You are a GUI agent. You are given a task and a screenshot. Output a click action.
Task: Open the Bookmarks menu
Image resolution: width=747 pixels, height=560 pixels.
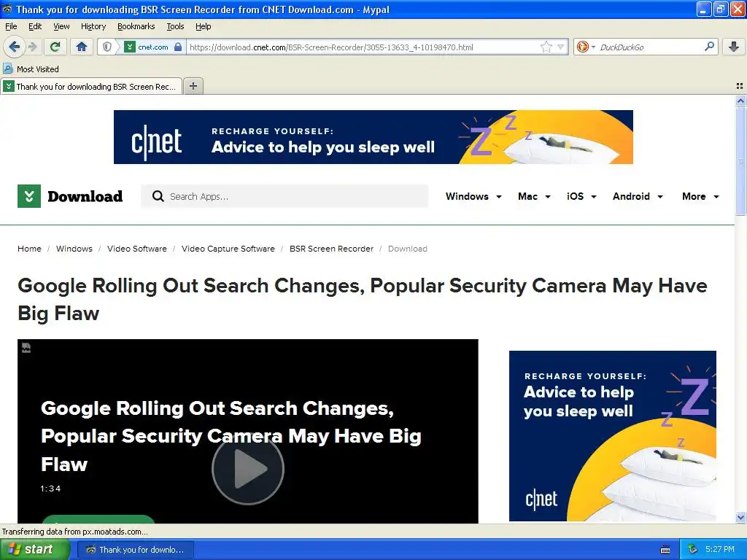tap(136, 26)
